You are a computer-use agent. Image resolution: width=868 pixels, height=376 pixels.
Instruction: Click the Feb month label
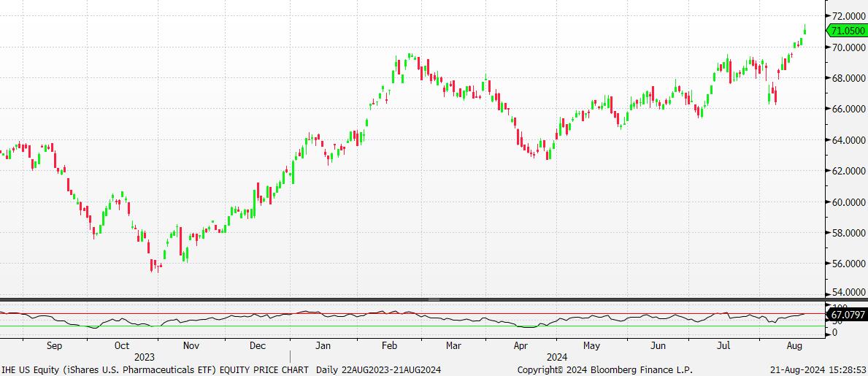click(x=390, y=345)
